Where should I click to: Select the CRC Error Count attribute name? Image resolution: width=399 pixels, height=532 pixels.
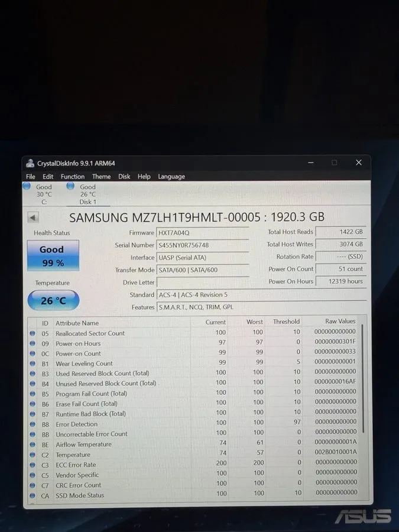point(79,485)
